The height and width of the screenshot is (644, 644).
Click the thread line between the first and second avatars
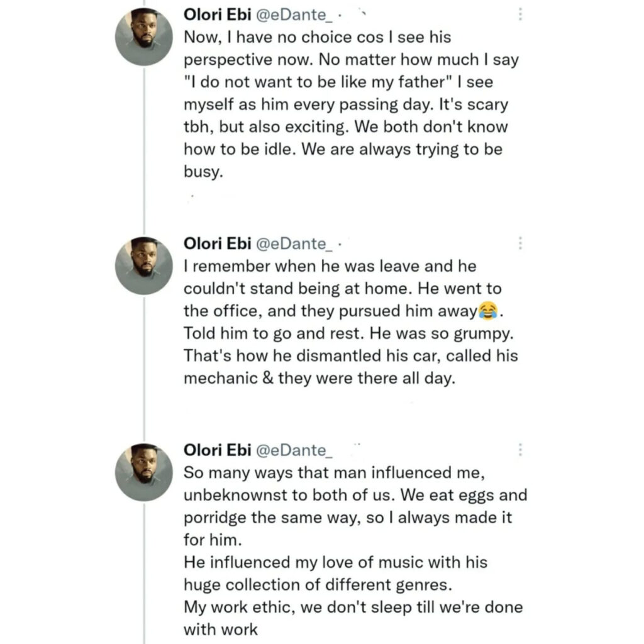144,151
